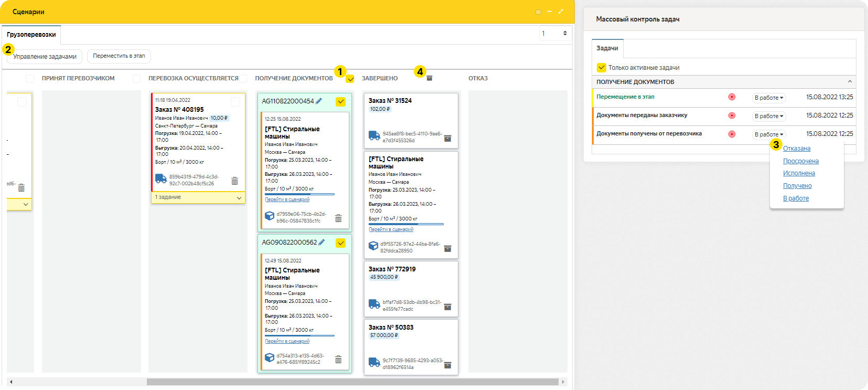The image size is (868, 390).
Task: Click the page number stepper field
Action: pyautogui.click(x=554, y=34)
